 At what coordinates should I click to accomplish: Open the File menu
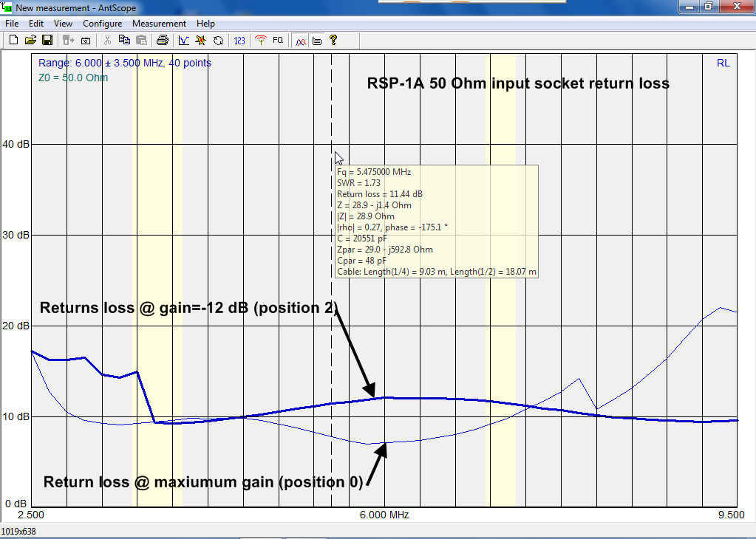coord(12,24)
